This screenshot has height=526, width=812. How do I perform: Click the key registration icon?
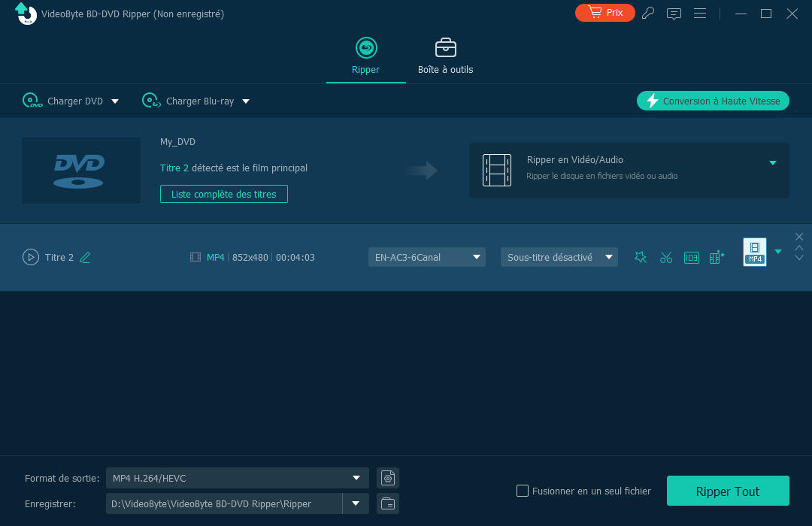pyautogui.click(x=648, y=14)
